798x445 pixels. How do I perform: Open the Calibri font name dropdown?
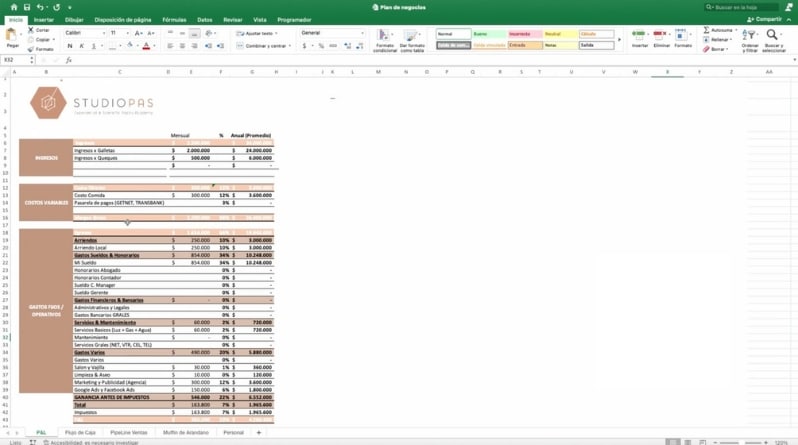84,33
